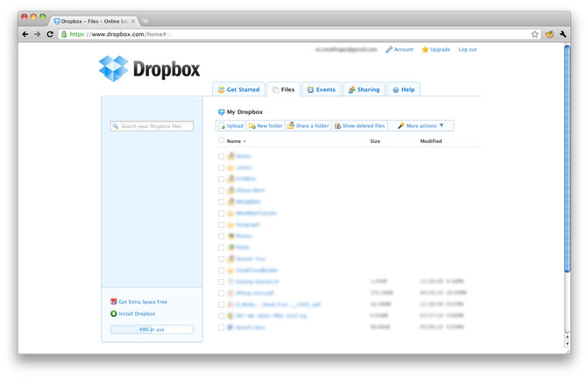
Task: Click the scrollbar down arrow
Action: (567, 344)
